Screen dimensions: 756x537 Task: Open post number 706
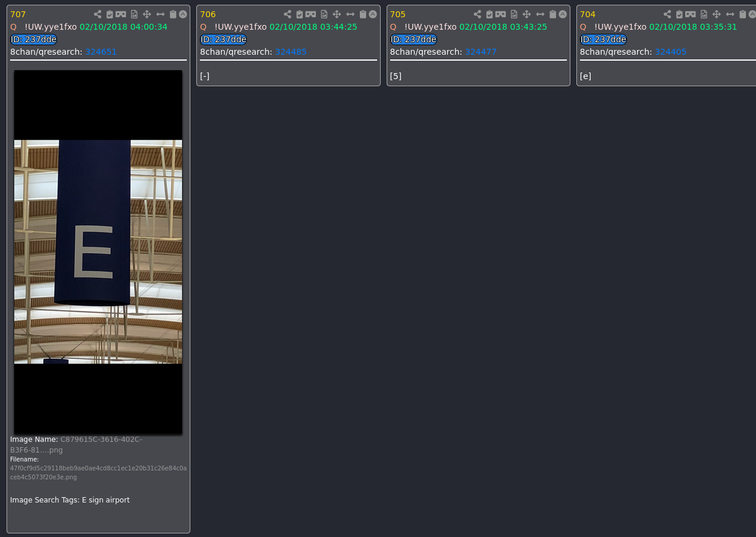(x=208, y=14)
